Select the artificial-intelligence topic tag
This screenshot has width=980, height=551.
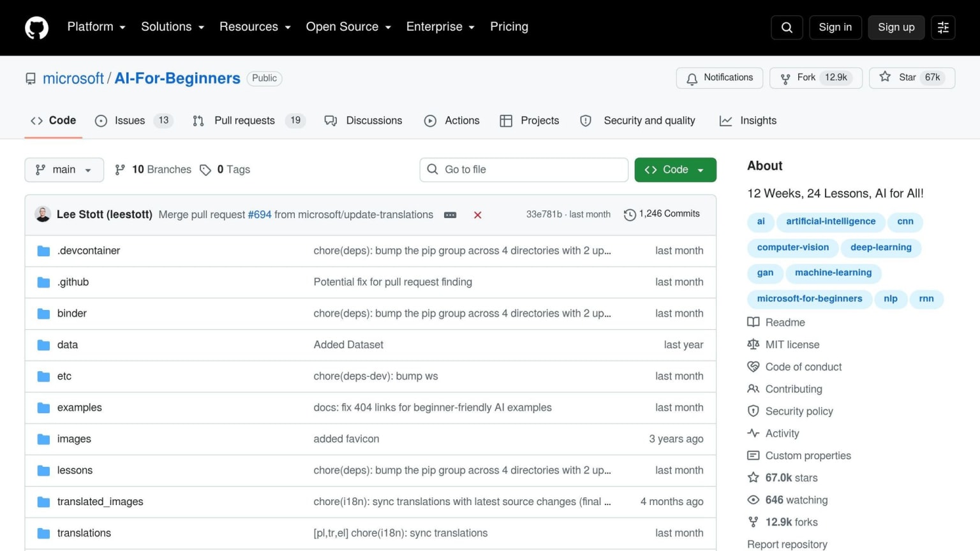(831, 221)
